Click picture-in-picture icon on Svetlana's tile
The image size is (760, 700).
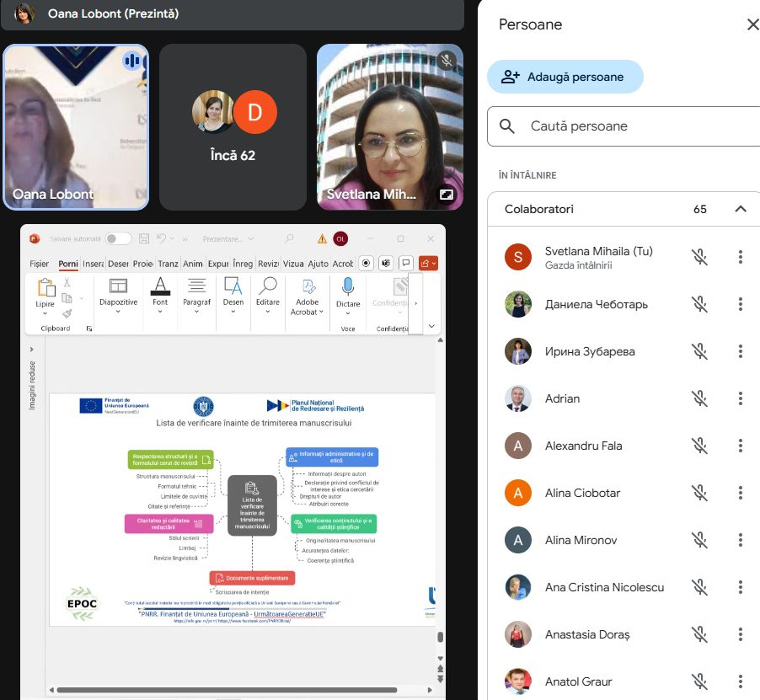[x=446, y=195]
